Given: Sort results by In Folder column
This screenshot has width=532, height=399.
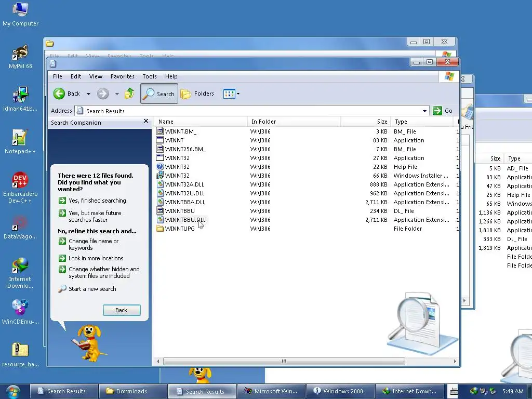Looking at the screenshot, I should [x=294, y=122].
